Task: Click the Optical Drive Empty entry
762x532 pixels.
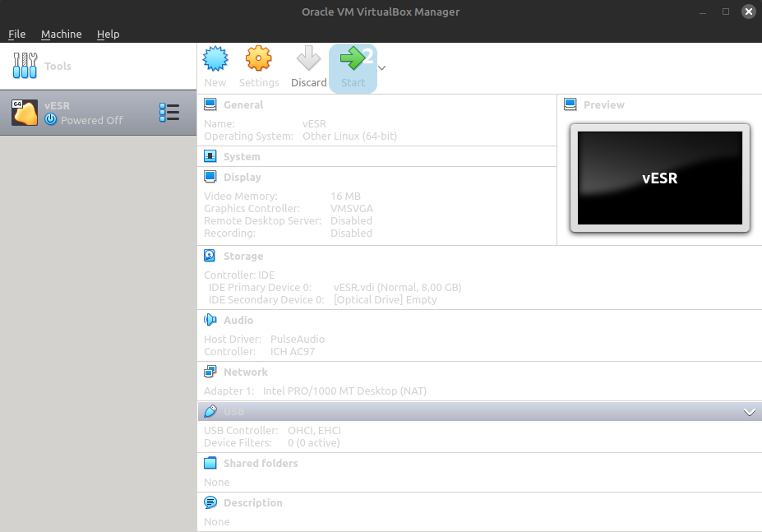Action: click(x=385, y=299)
